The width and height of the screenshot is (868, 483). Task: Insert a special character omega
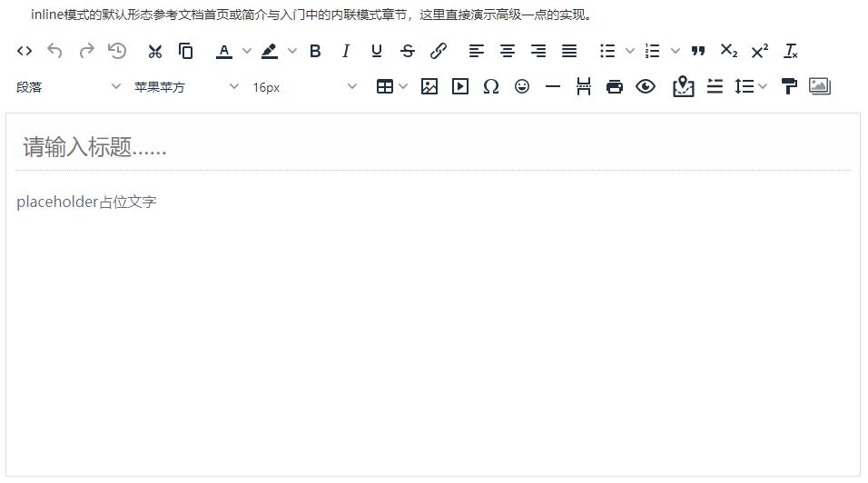[x=491, y=87]
